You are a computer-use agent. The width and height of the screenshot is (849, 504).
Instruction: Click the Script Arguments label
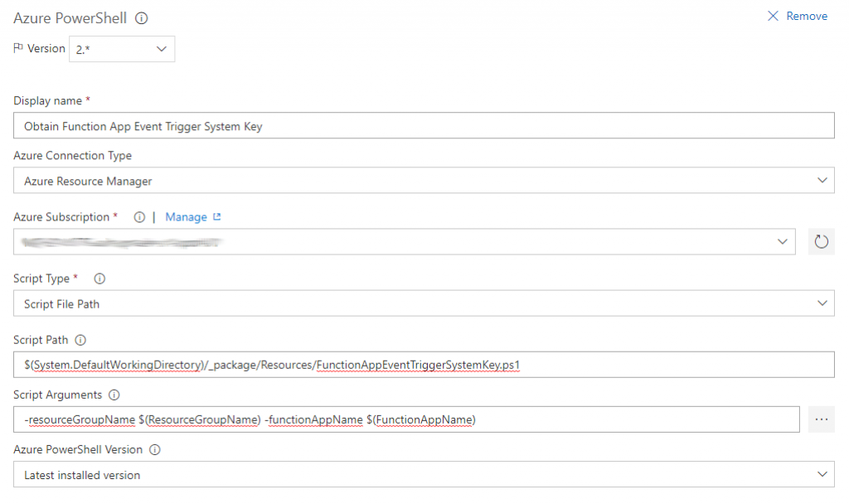57,395
